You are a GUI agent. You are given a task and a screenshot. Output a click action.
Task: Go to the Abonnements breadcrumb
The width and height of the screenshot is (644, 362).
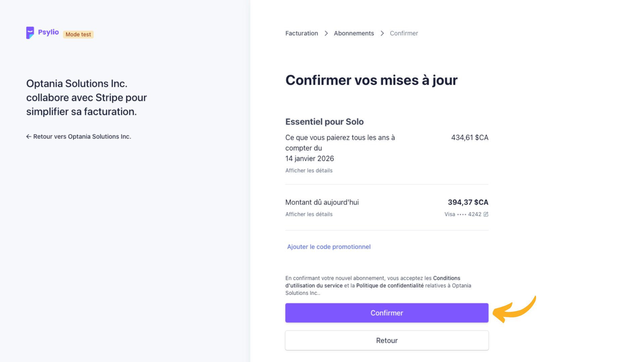354,33
